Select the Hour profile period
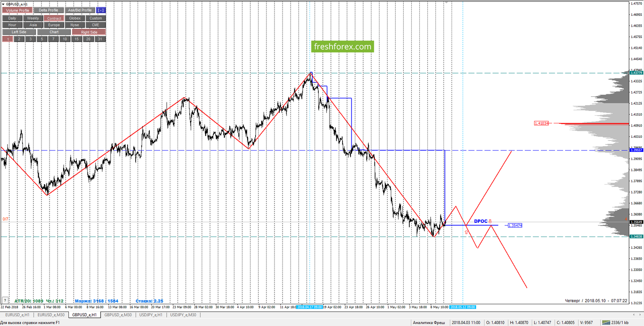 [12, 25]
